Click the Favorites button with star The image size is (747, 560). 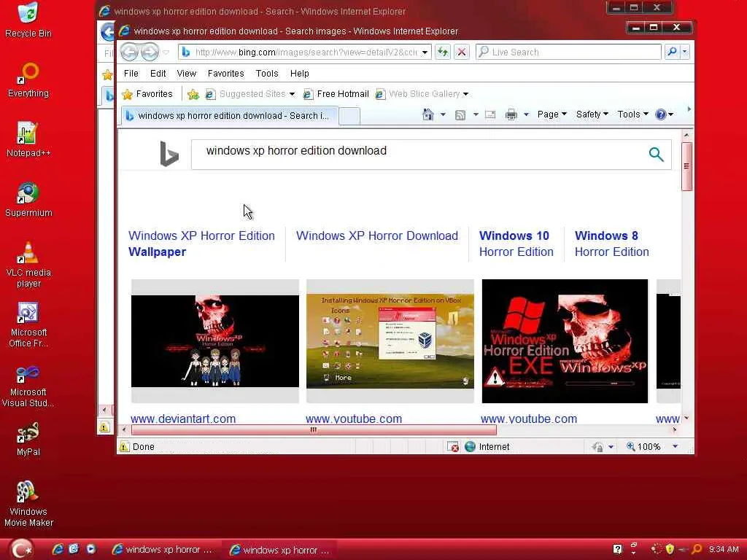147,94
